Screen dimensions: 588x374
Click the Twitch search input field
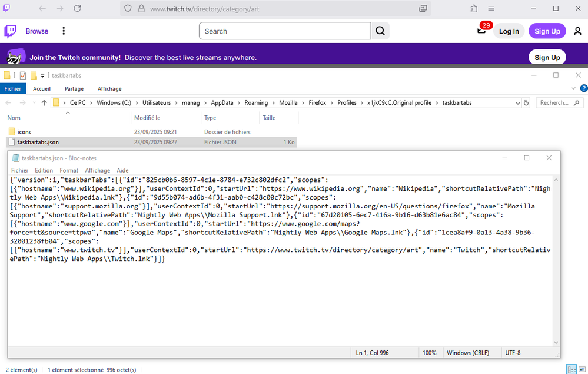click(x=285, y=31)
